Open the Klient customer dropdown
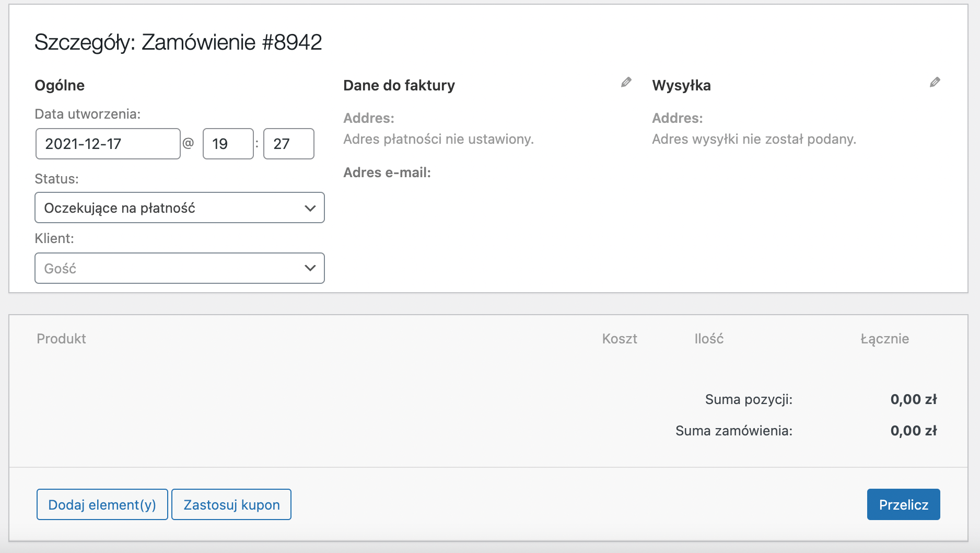The height and width of the screenshot is (553, 980). point(180,268)
